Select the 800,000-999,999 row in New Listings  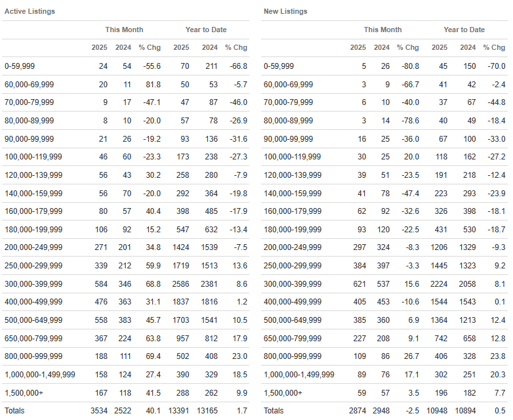point(384,356)
